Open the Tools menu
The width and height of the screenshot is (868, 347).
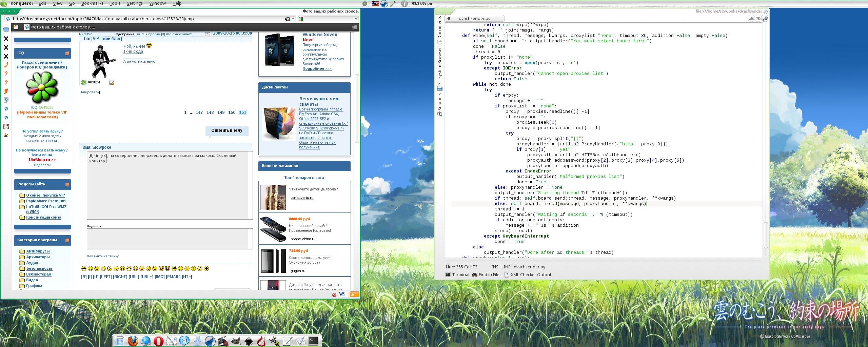tap(115, 3)
